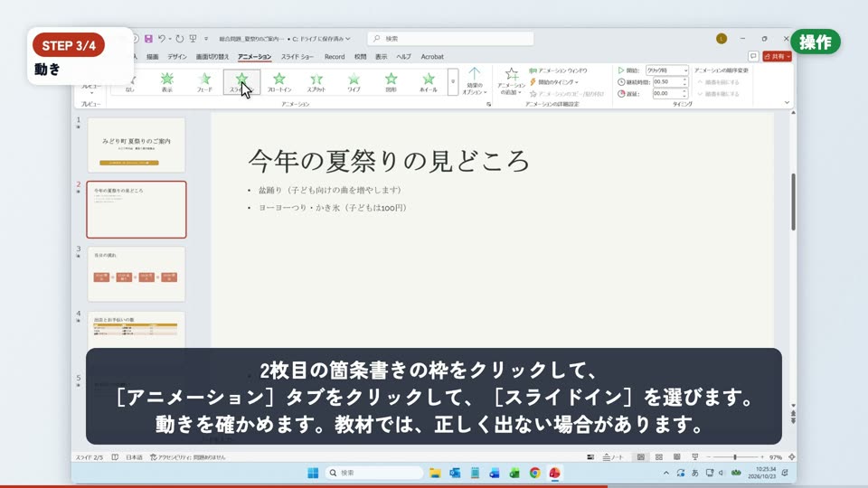Screen dimensions: 868x488
Task: Apply the フェード (Fade) animation effect
Action: click(x=204, y=82)
